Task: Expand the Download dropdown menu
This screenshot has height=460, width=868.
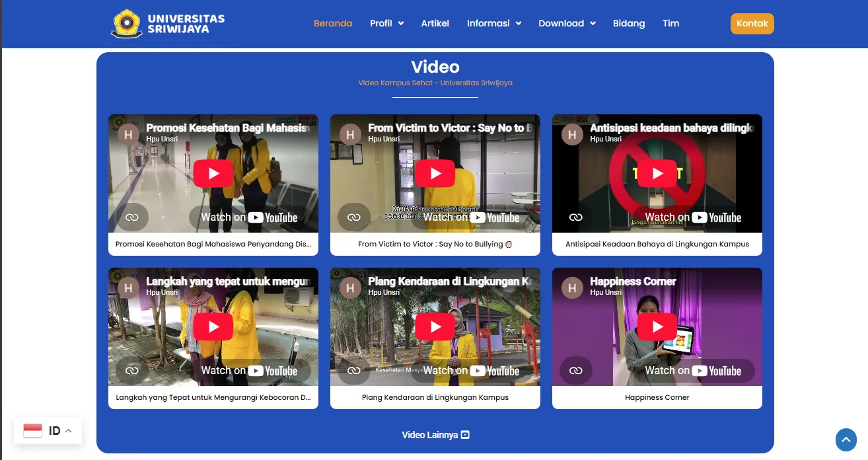Action: (567, 23)
